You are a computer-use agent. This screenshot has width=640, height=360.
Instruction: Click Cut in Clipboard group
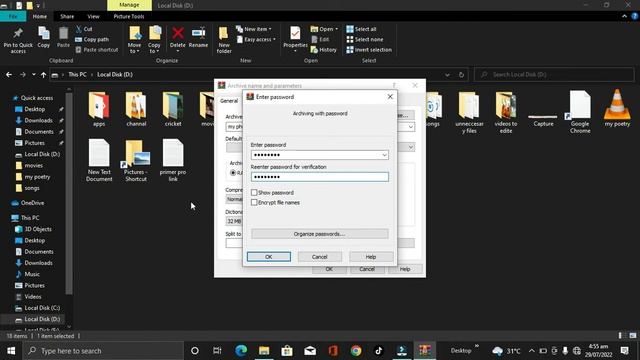(84, 29)
